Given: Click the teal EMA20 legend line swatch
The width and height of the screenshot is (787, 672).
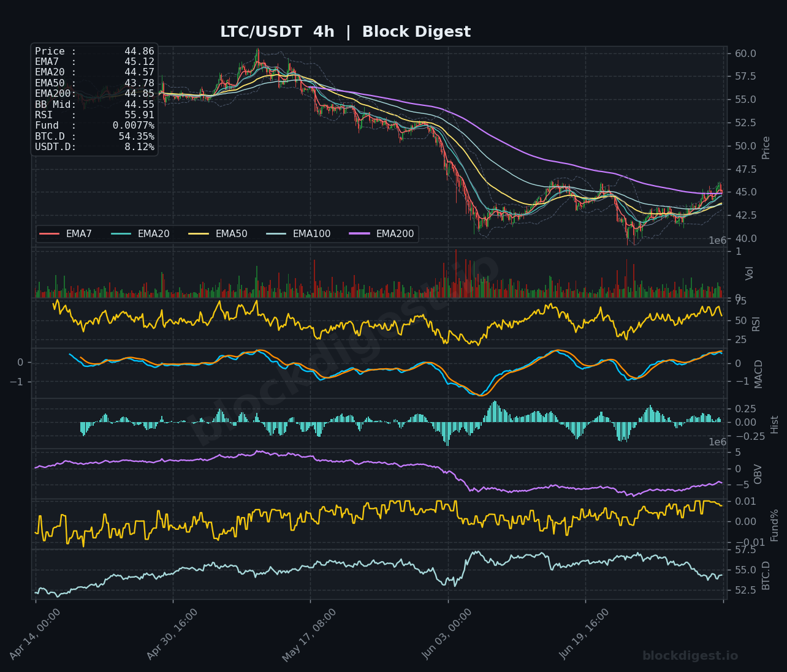Looking at the screenshot, I should [122, 233].
